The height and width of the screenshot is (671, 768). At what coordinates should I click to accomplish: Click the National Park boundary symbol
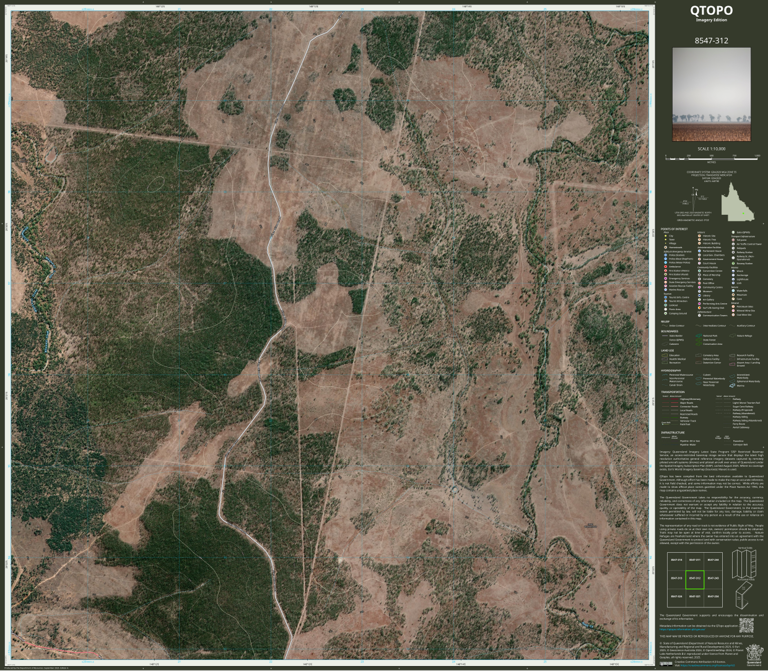pos(699,336)
